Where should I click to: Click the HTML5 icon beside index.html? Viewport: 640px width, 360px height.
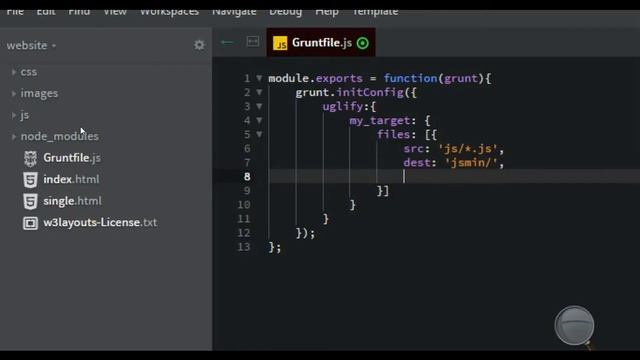pos(30,180)
